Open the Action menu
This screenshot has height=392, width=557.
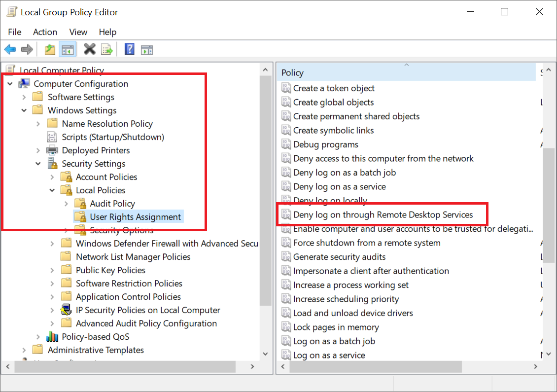pyautogui.click(x=45, y=32)
